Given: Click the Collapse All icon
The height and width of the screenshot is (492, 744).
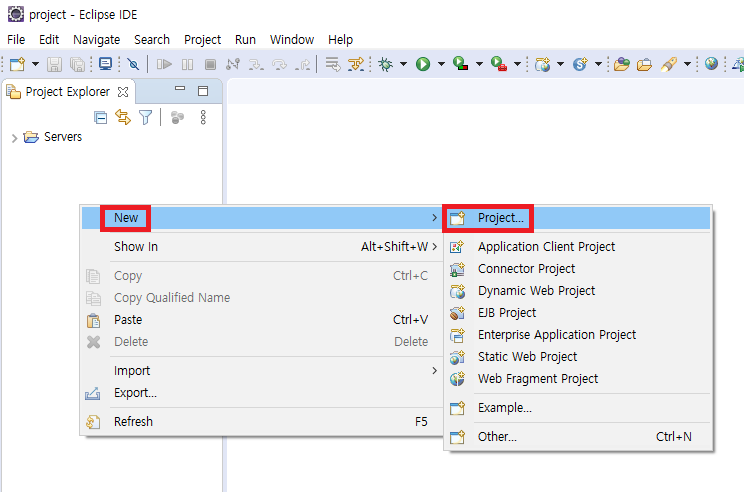Looking at the screenshot, I should point(100,117).
